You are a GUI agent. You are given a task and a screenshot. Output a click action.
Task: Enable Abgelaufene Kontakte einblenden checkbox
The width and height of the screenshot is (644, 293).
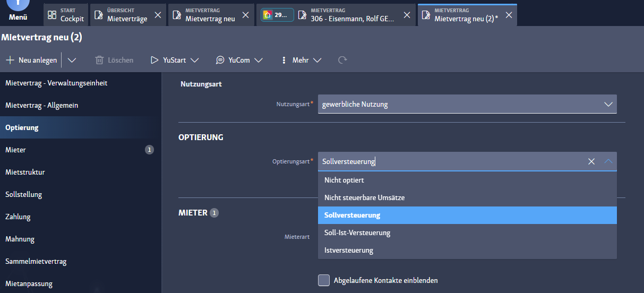[324, 280]
